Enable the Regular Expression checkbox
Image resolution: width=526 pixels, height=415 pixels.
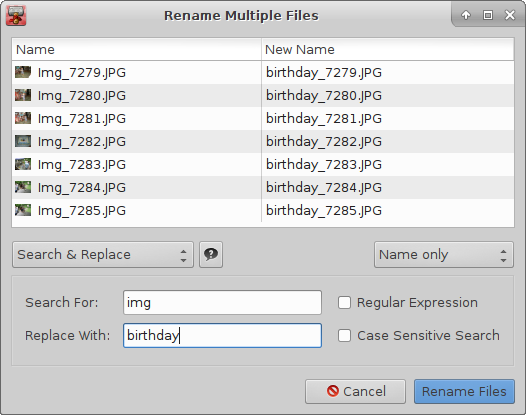[344, 303]
